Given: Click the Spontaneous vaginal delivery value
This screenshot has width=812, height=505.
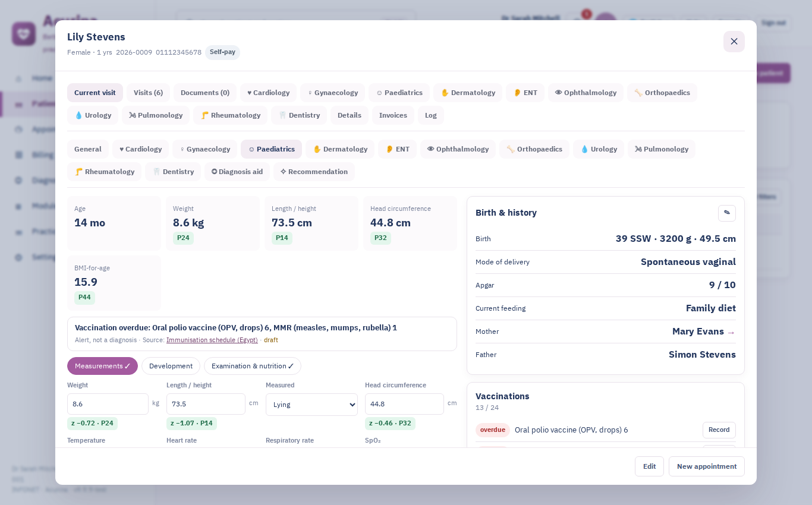Looking at the screenshot, I should pyautogui.click(x=688, y=262).
